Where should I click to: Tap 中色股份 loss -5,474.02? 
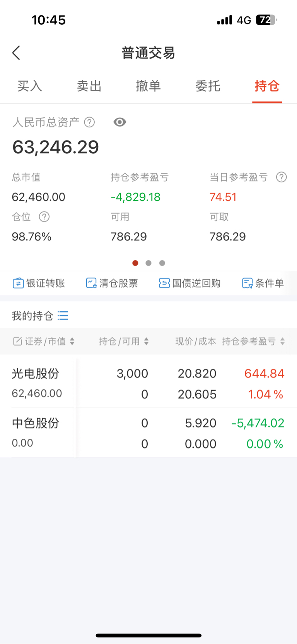pos(258,423)
